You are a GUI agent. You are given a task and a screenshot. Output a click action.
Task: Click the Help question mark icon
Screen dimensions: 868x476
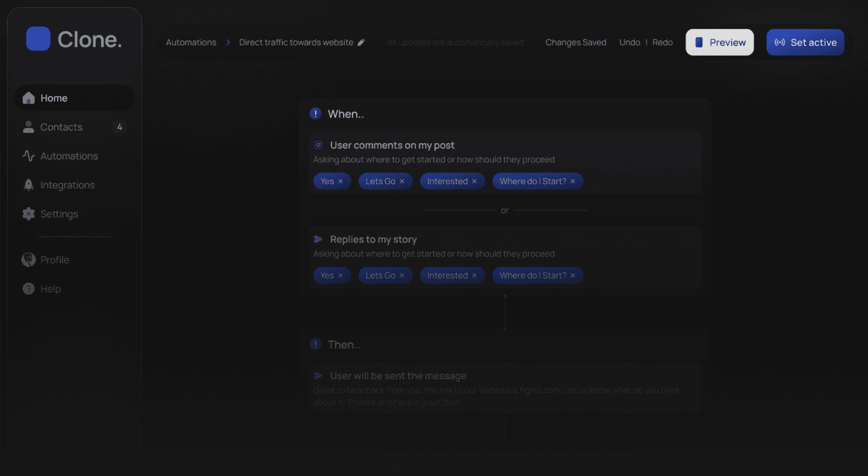coord(29,289)
